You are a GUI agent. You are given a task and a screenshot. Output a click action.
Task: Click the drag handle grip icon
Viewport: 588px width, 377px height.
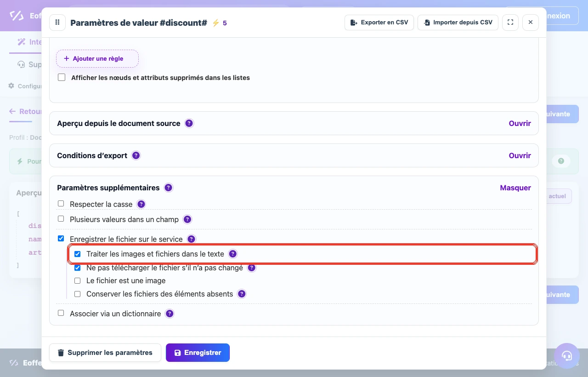coord(57,23)
